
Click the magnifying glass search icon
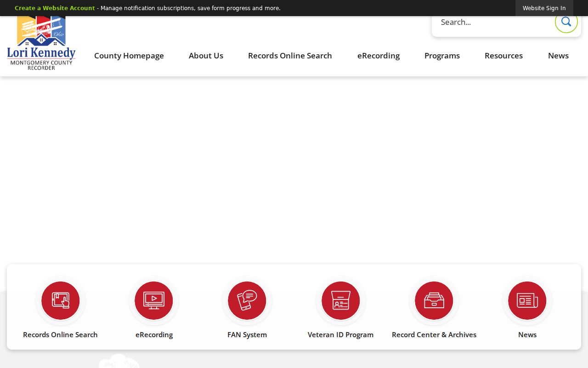[x=566, y=22]
